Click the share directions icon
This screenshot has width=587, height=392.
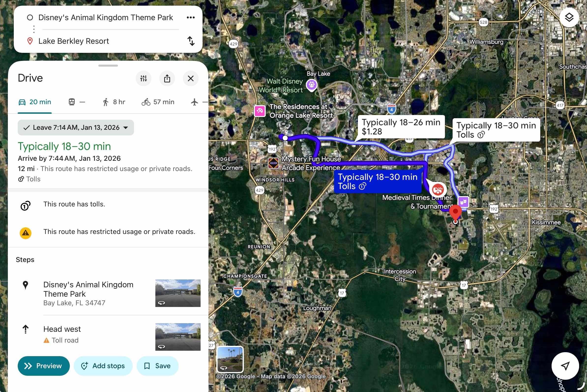[167, 78]
